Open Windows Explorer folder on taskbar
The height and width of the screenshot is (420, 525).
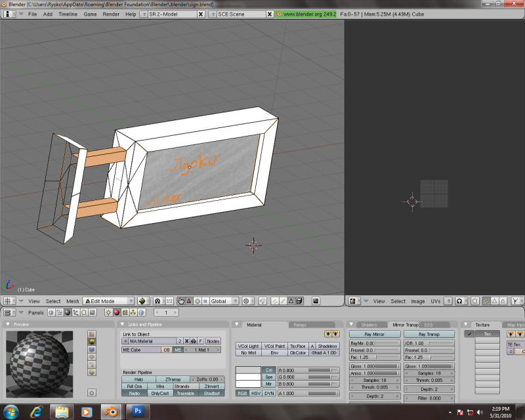[x=62, y=411]
